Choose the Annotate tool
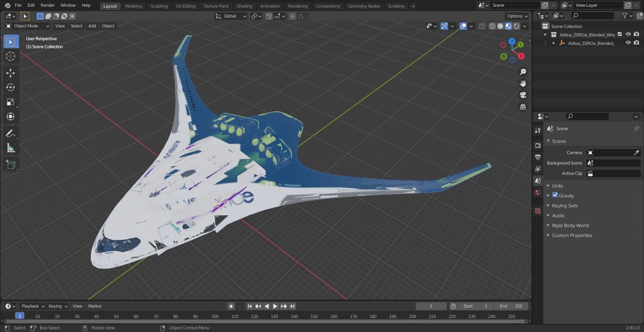The height and width of the screenshot is (332, 644). [11, 134]
